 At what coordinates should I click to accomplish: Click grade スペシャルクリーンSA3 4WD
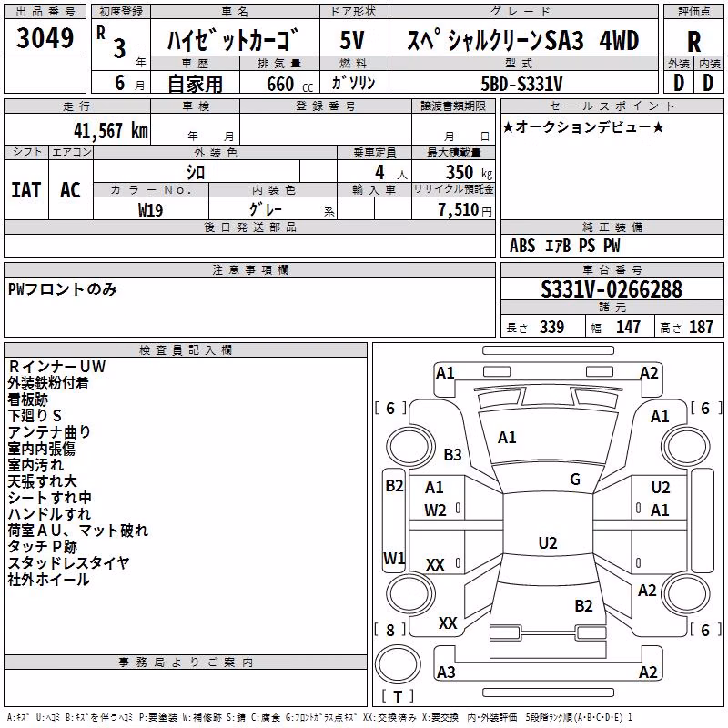click(x=522, y=40)
